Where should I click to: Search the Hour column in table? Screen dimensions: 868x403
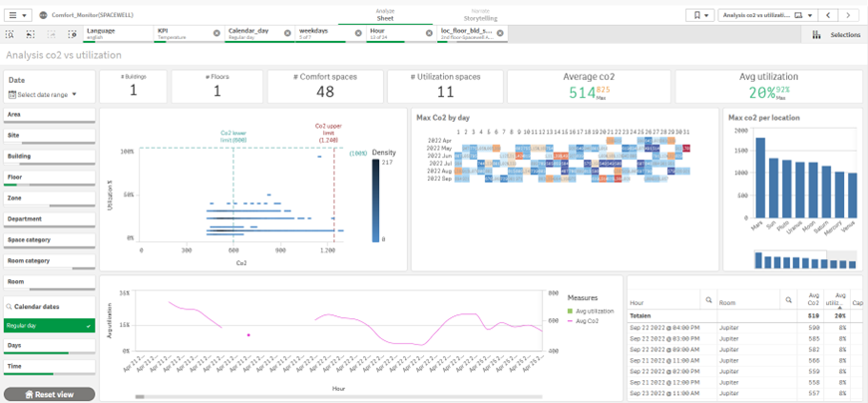tap(708, 300)
